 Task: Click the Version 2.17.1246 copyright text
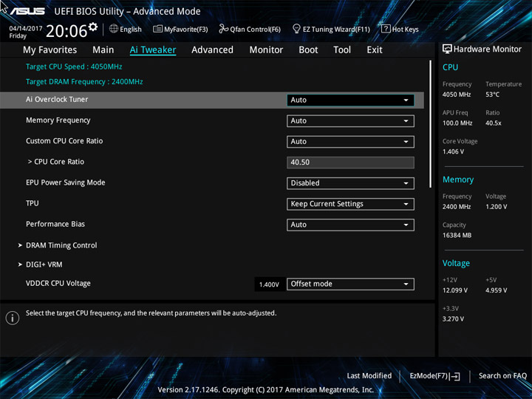pyautogui.click(x=266, y=390)
